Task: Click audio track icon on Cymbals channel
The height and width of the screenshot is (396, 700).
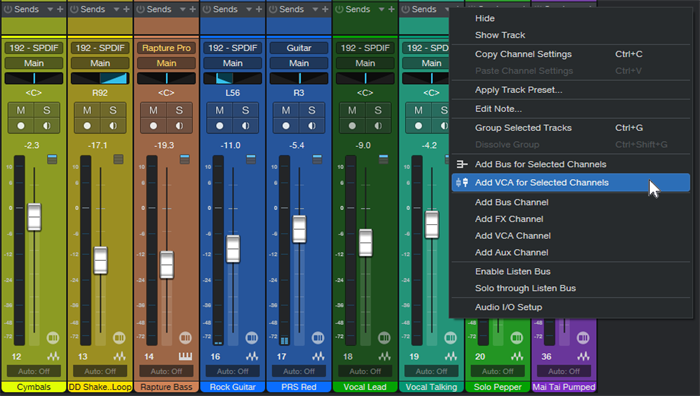Action: tap(53, 356)
